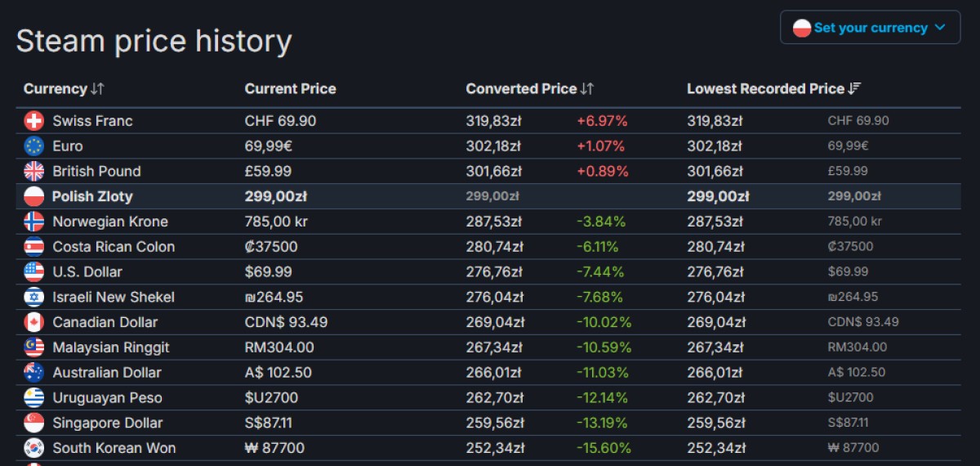Click the ₪264.95 current price
980x466 pixels.
274,297
